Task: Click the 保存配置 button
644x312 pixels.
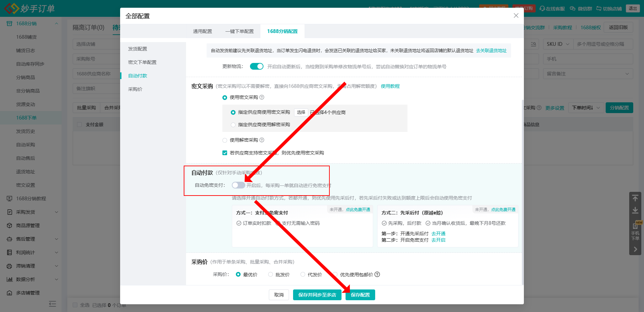Action: [360, 295]
